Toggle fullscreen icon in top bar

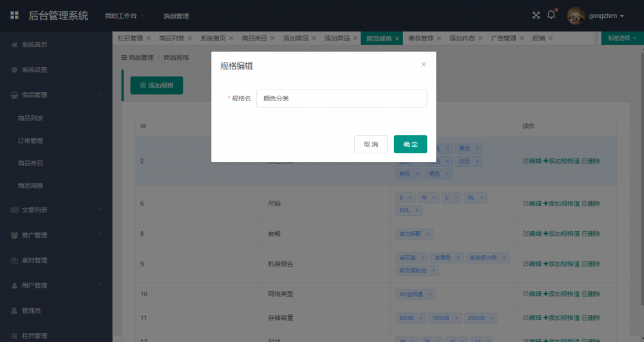[536, 15]
